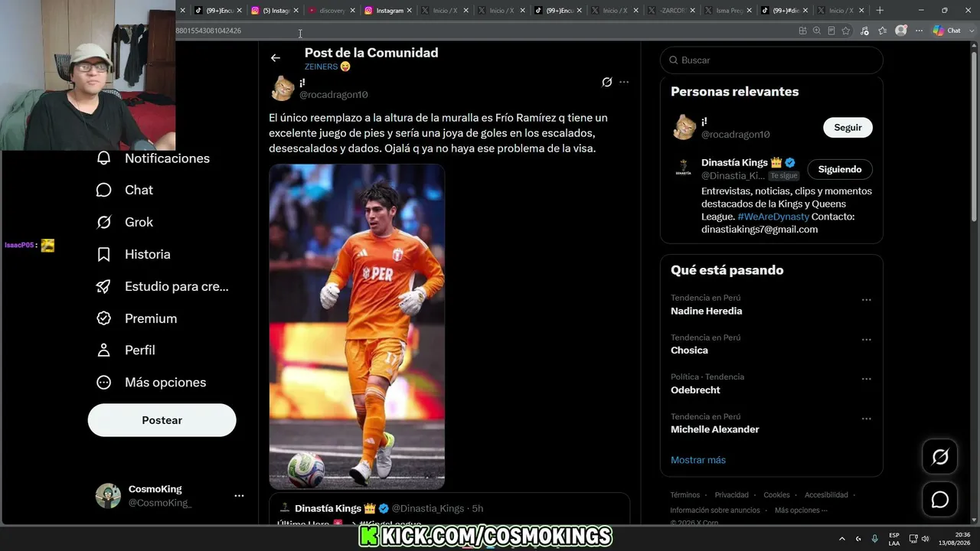Image resolution: width=980 pixels, height=551 pixels.
Task: Open the account menu dots next to CosmoKing
Action: click(x=239, y=496)
